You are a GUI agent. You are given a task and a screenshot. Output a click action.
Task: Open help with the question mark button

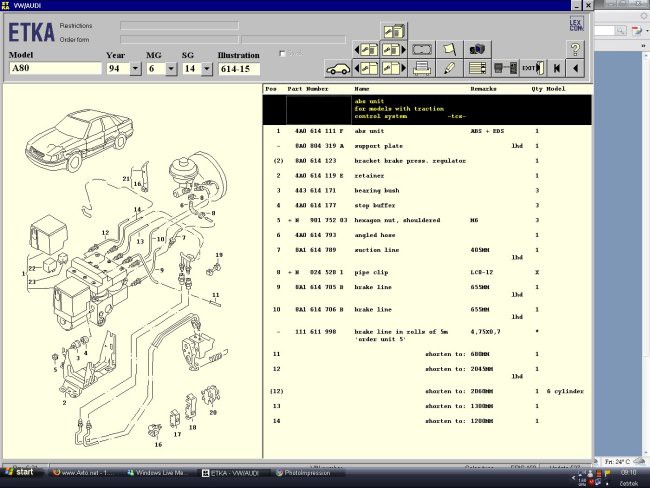(x=575, y=50)
